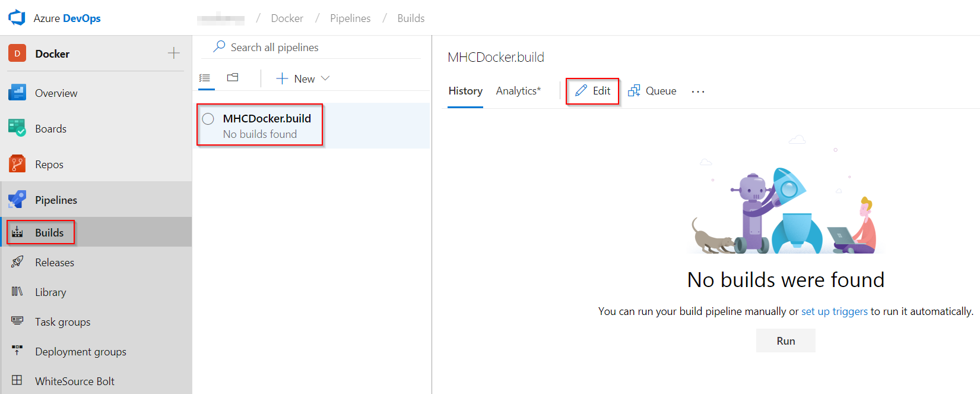Open Task groups in the sidebar
The width and height of the screenshot is (980, 394).
click(96, 321)
